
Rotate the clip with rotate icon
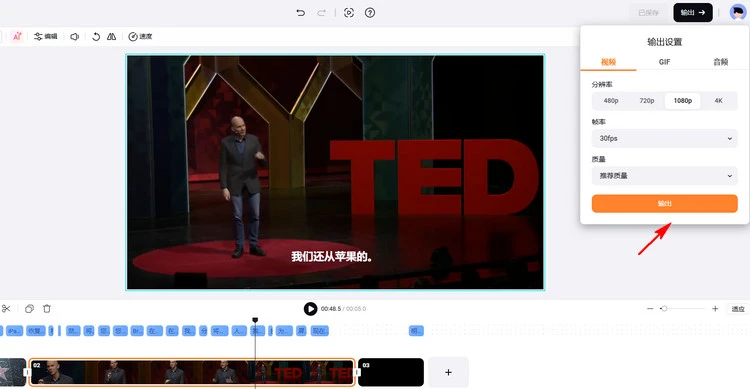click(96, 36)
